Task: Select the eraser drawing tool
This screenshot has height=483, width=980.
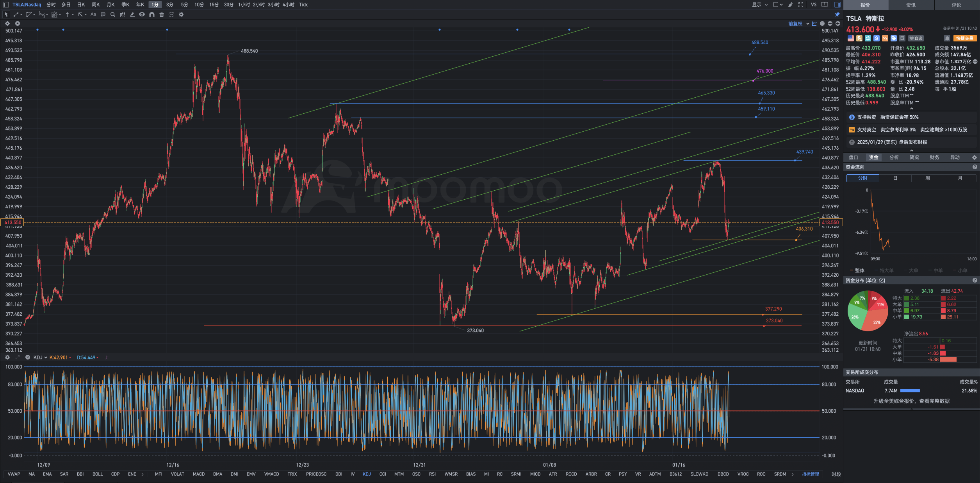Action: (x=132, y=14)
